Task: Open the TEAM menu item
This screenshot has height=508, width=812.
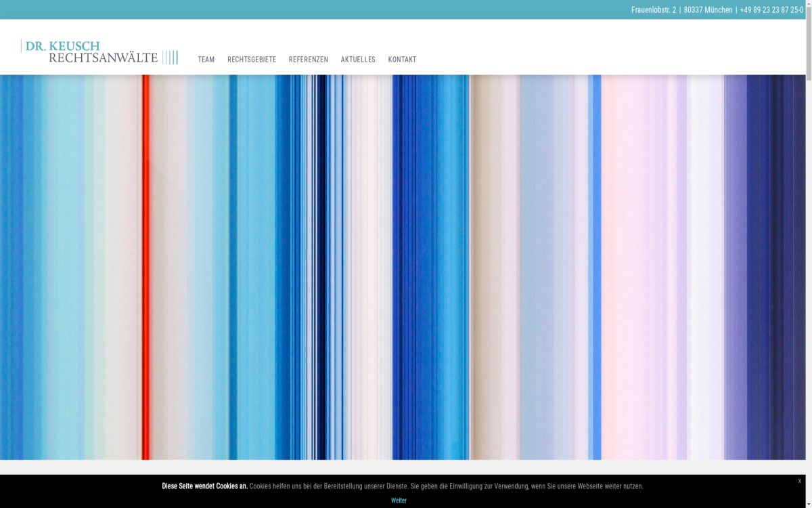Action: coord(206,60)
